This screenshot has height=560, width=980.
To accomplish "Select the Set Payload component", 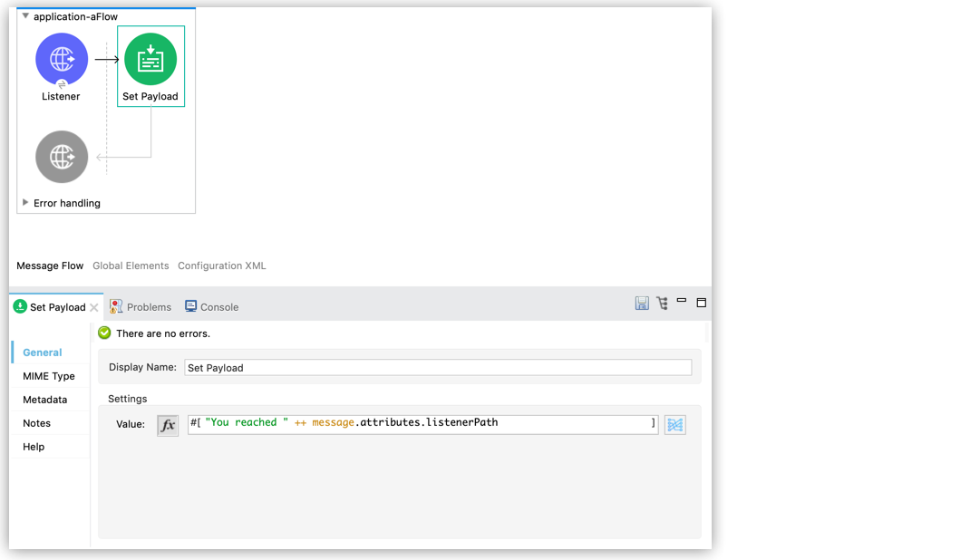I will coord(150,57).
